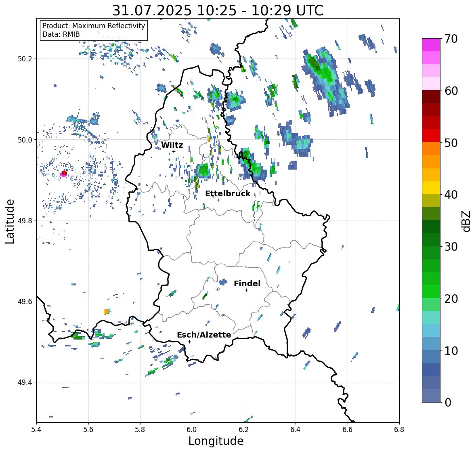Pick the bright green colorbar segment above 20
This screenshot has height=451, width=476.
click(431, 292)
